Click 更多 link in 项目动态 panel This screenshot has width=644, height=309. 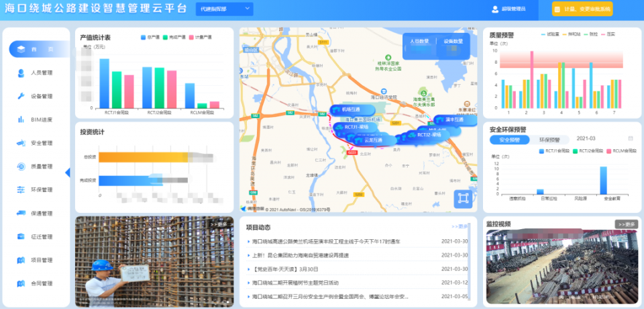pyautogui.click(x=460, y=227)
